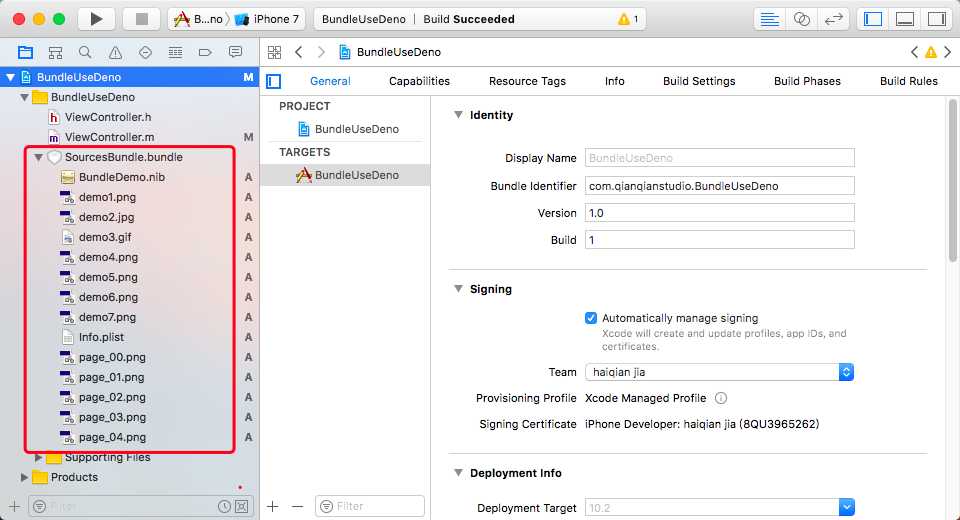Open the Issue navigator
960x520 pixels.
[115, 53]
